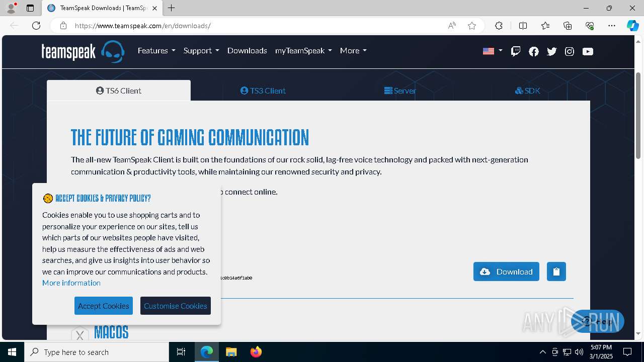Open the browser profile icon
The width and height of the screenshot is (644, 362).
[x=11, y=8]
